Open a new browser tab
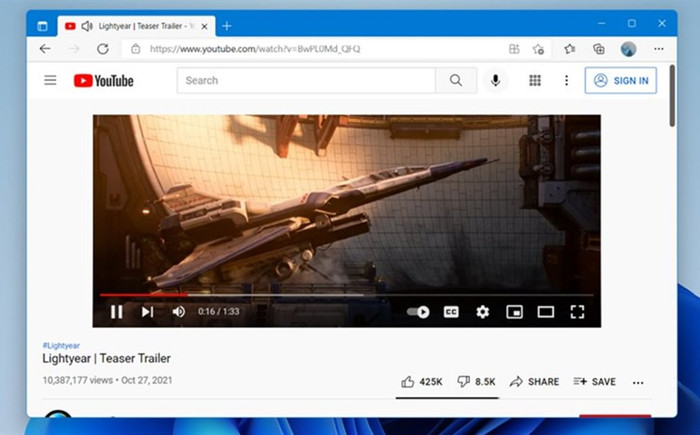 click(227, 26)
